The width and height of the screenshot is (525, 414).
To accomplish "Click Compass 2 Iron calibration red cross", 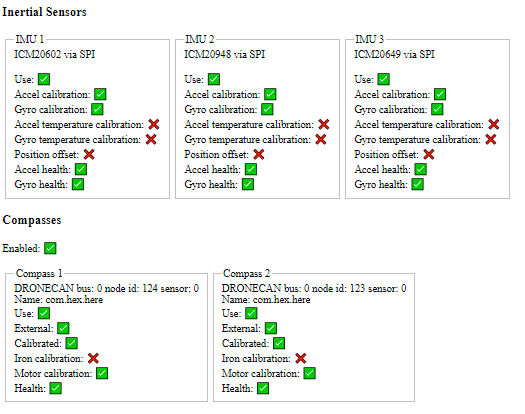I will pos(301,358).
